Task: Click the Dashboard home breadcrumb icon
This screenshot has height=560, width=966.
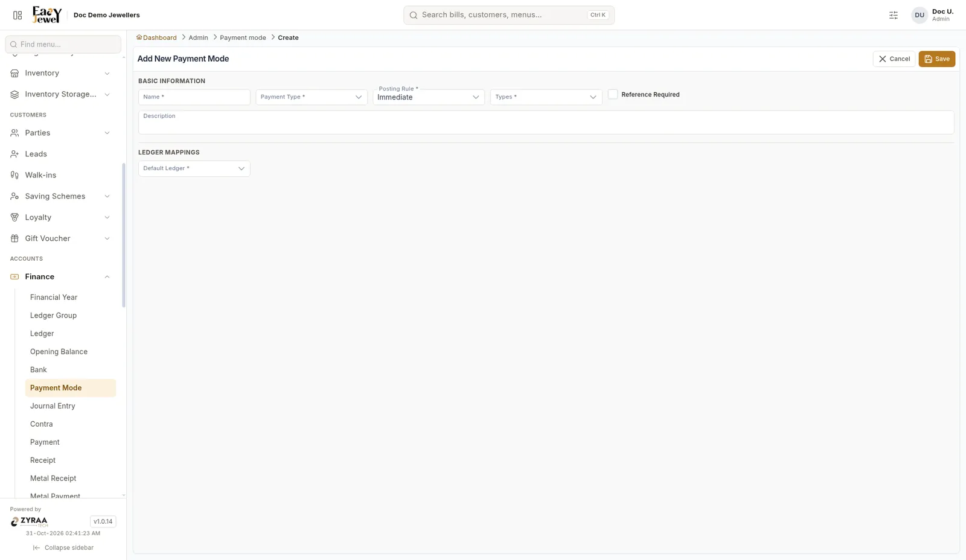Action: point(139,37)
